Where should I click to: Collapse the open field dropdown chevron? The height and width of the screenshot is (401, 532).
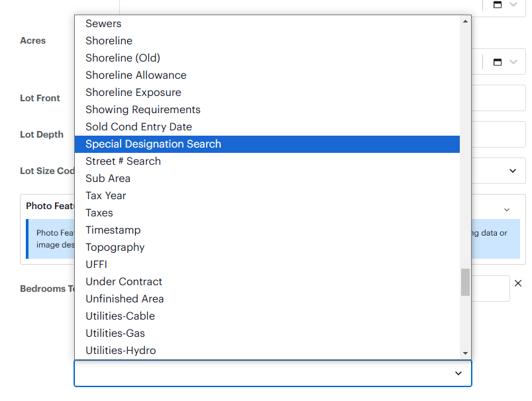click(458, 373)
